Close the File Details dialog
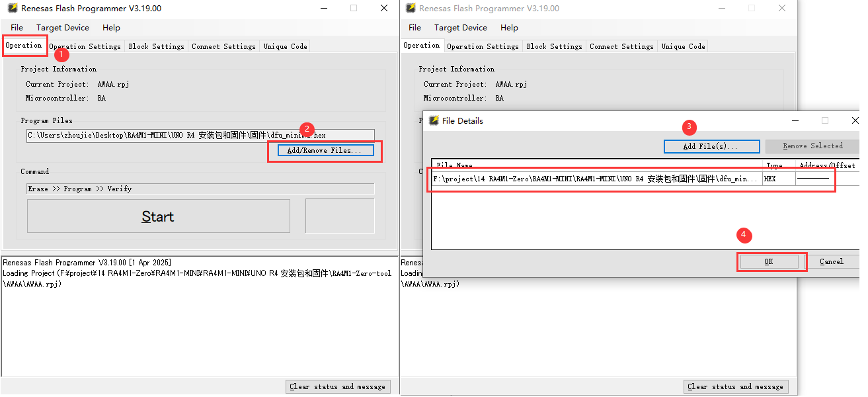This screenshot has width=868, height=397. coord(855,120)
